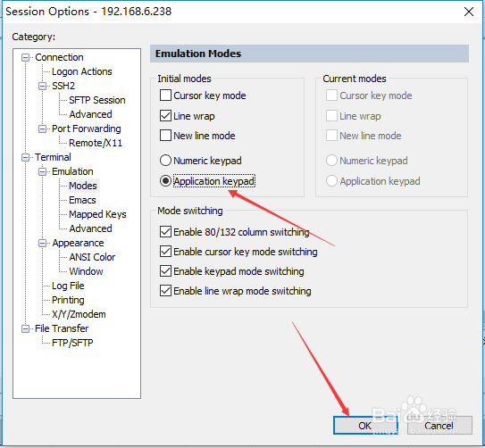Collapse the Appearance tree node
Viewport: 485px width, 448px height.
click(42, 243)
